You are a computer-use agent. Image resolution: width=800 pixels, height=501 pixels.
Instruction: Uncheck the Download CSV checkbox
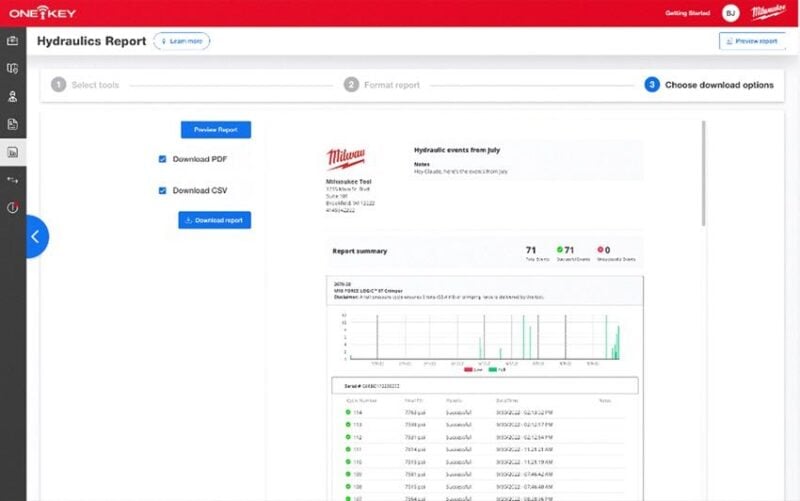point(162,190)
